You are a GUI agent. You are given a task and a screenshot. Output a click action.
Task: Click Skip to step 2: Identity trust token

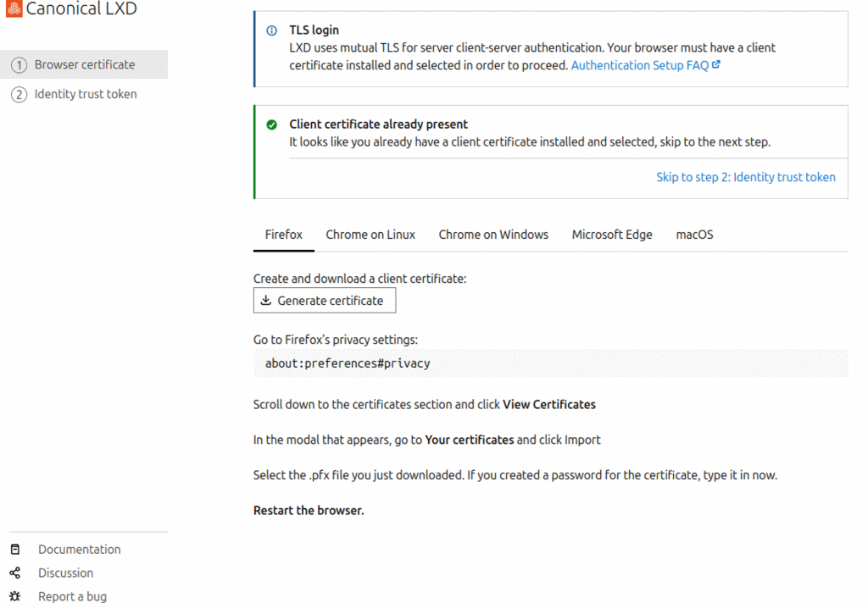pos(745,177)
